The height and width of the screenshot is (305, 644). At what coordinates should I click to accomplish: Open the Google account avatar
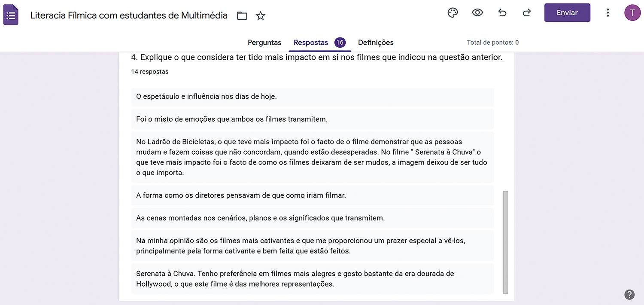tap(632, 13)
